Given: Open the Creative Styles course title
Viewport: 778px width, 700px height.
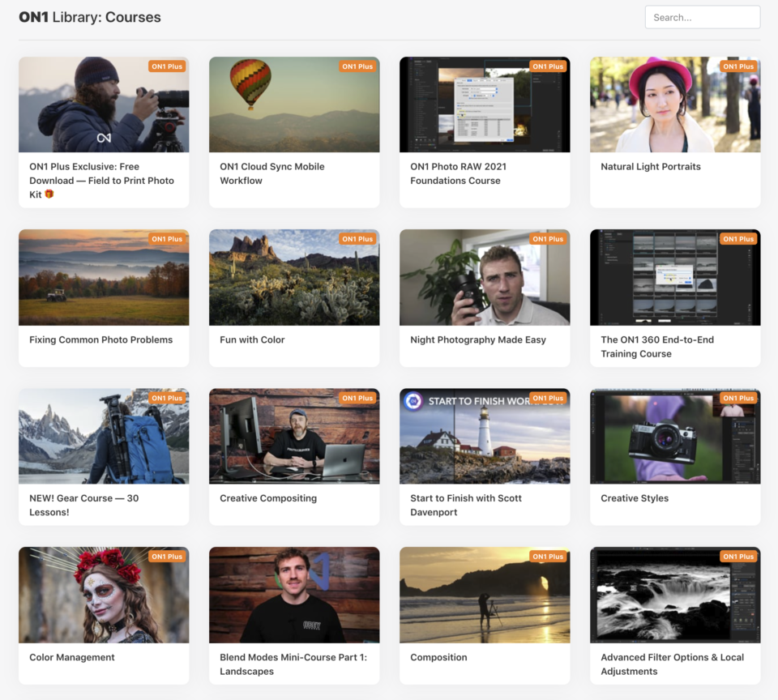Looking at the screenshot, I should pos(634,499).
